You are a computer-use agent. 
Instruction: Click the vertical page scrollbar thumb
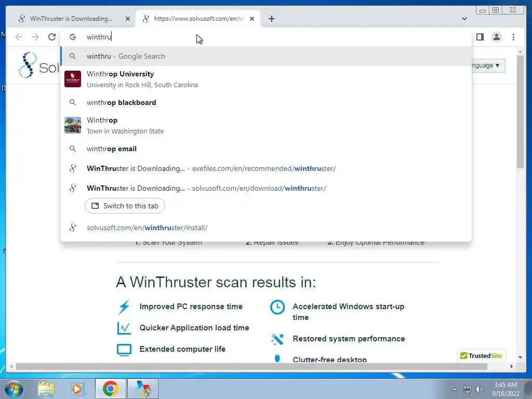(x=520, y=112)
